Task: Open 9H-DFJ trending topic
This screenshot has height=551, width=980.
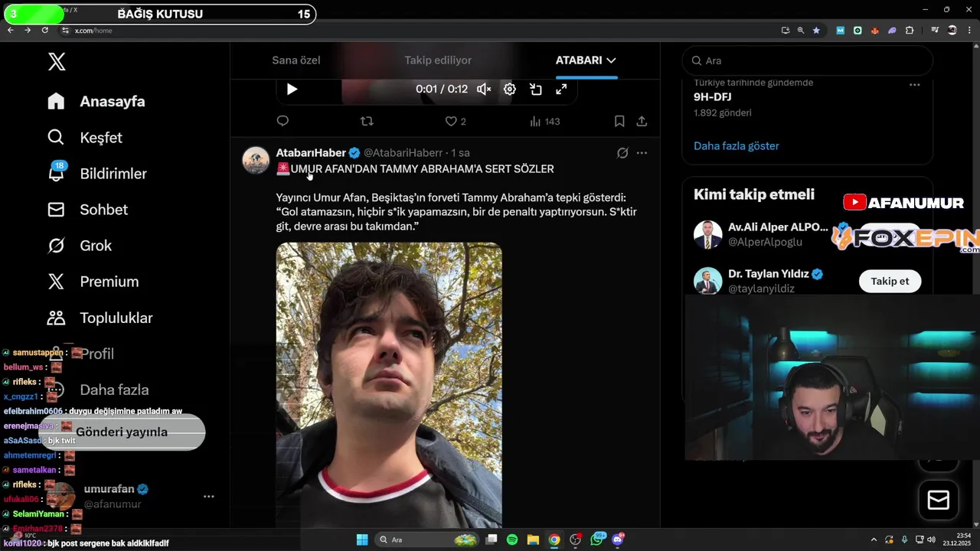Action: (x=712, y=97)
